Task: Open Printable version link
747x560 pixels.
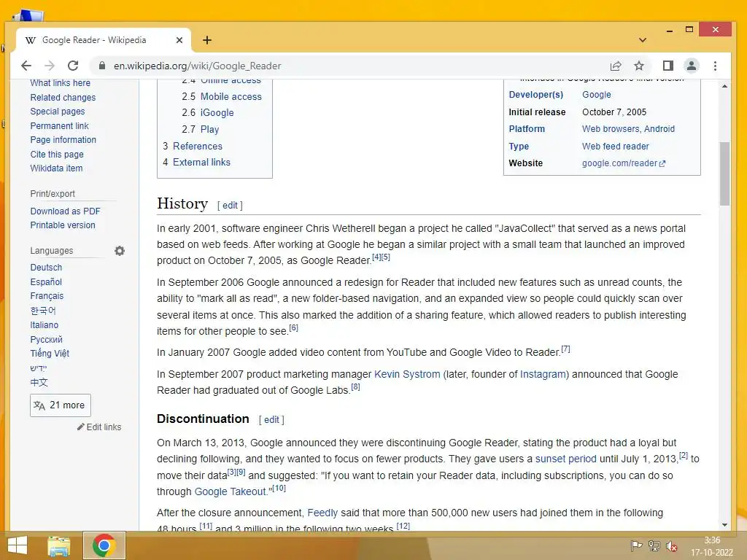Action: [63, 225]
